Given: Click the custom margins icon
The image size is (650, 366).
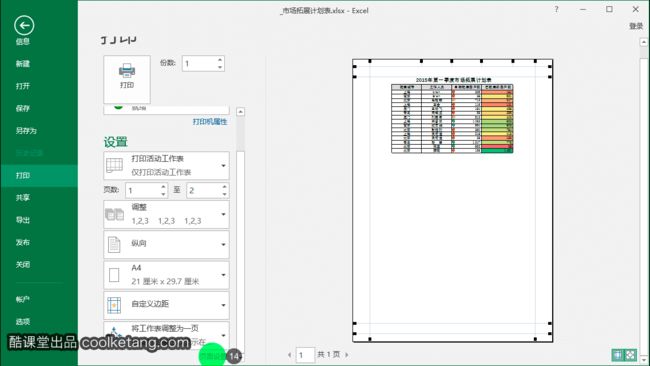Looking at the screenshot, I should coord(114,305).
